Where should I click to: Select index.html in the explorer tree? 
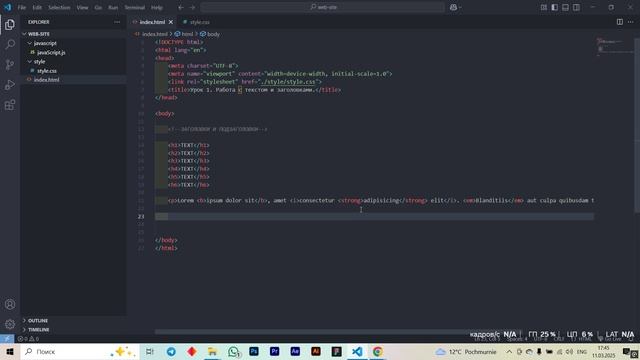click(x=46, y=80)
